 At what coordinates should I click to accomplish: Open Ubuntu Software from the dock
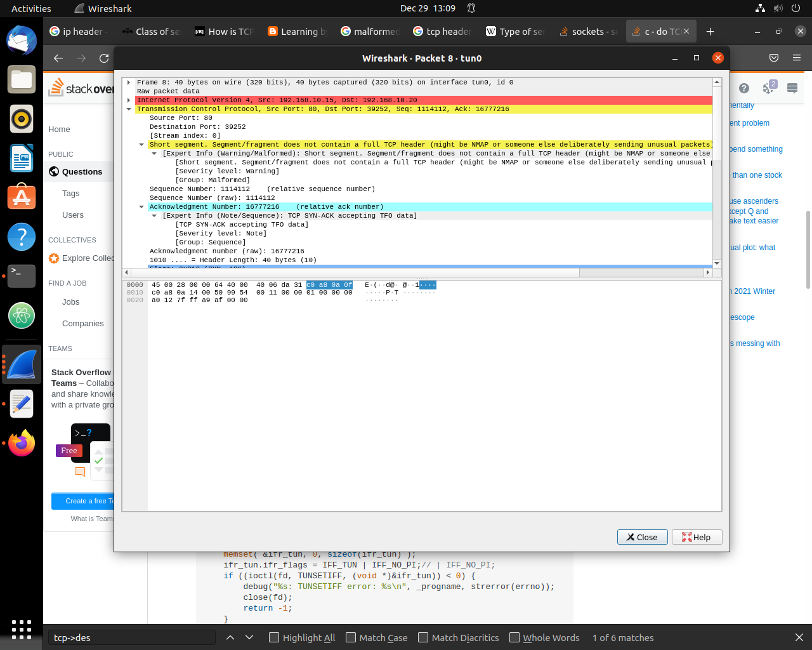point(22,197)
